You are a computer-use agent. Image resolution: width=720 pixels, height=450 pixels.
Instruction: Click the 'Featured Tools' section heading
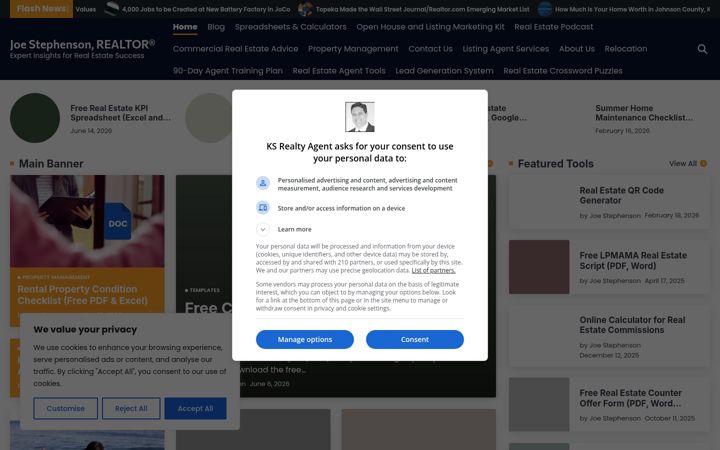coord(556,163)
